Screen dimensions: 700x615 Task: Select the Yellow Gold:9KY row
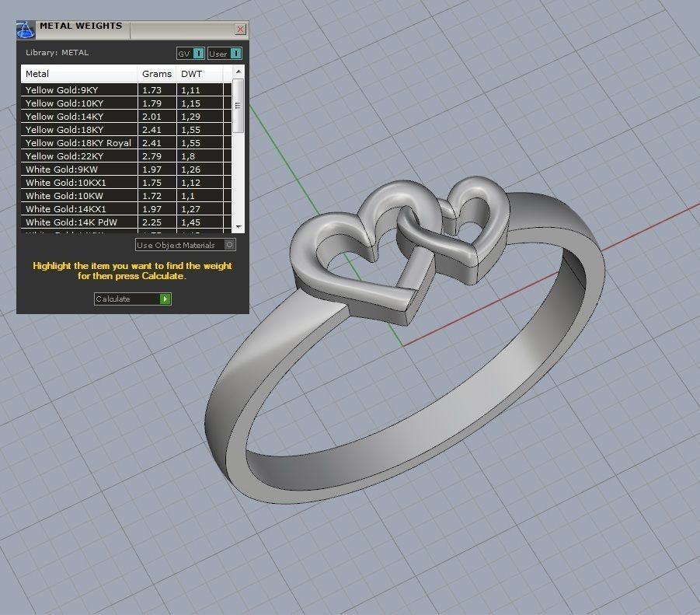coord(126,89)
